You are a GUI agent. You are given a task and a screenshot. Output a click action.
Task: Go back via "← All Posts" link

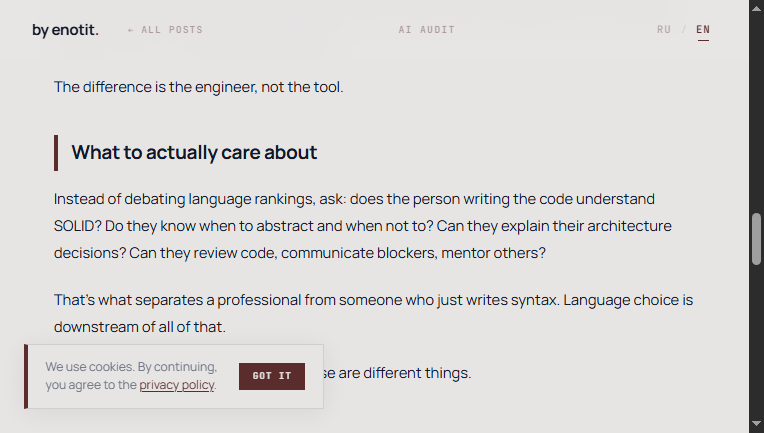tap(165, 30)
